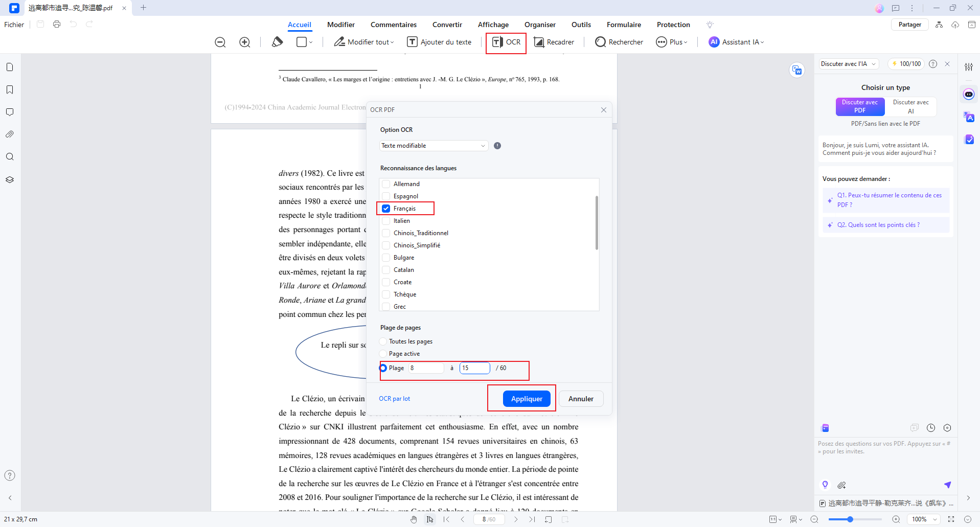
Task: Open the search sidebar panel
Action: pyautogui.click(x=10, y=157)
